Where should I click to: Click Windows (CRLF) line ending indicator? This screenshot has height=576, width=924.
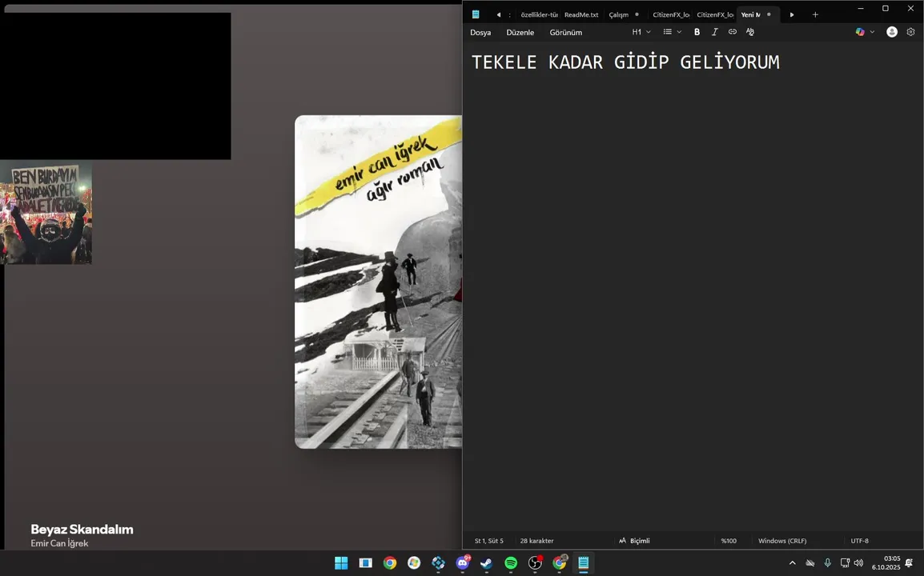tap(782, 541)
